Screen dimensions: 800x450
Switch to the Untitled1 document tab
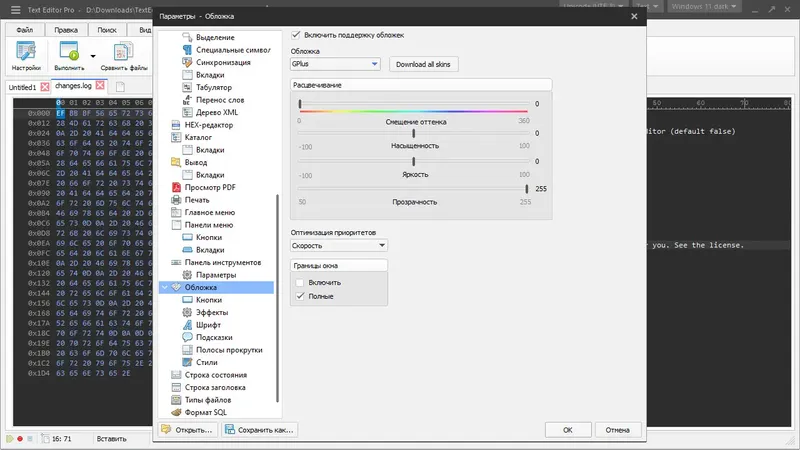22,87
